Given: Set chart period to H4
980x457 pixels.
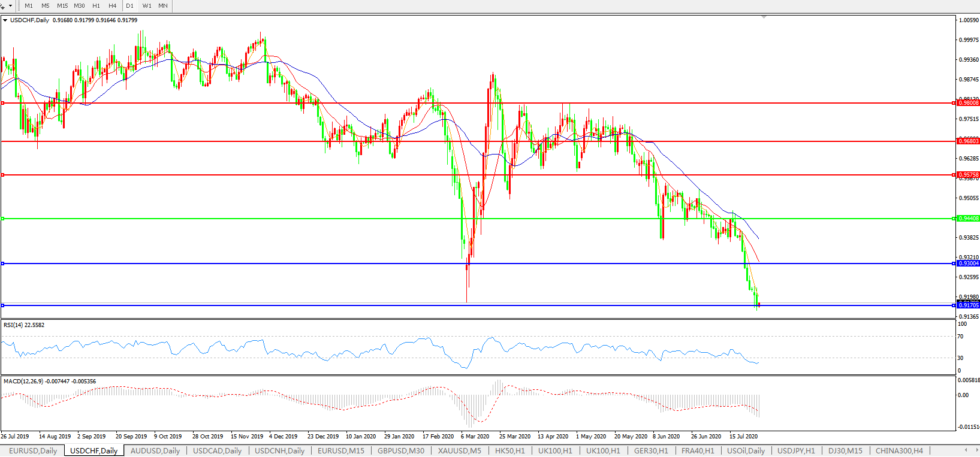Looking at the screenshot, I should point(113,6).
